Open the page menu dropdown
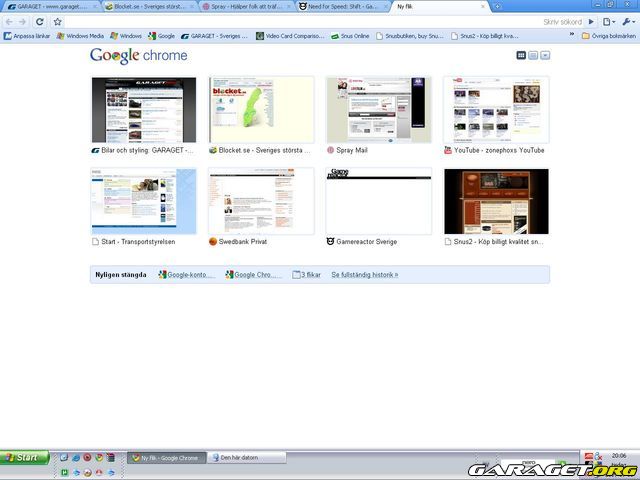The image size is (640, 480). tap(608, 21)
